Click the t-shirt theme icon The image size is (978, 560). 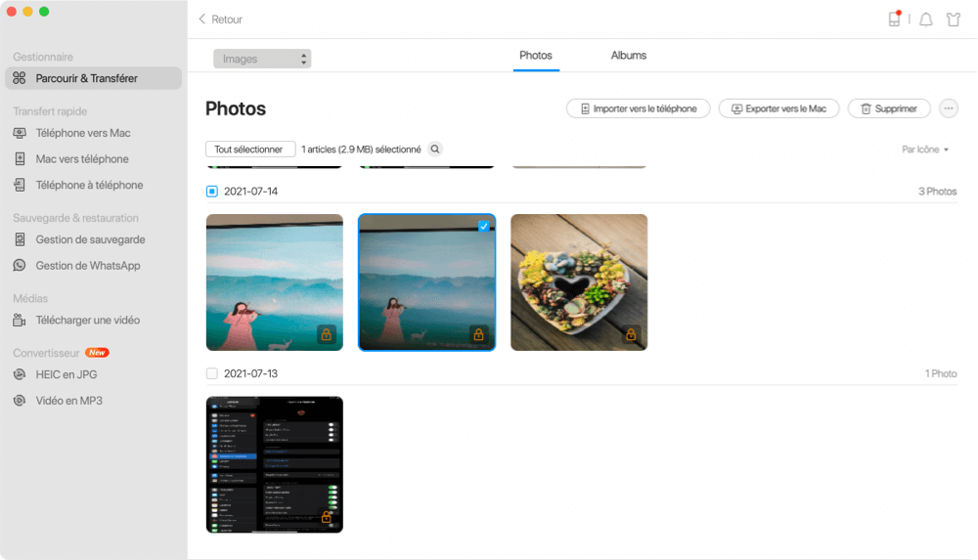(953, 20)
